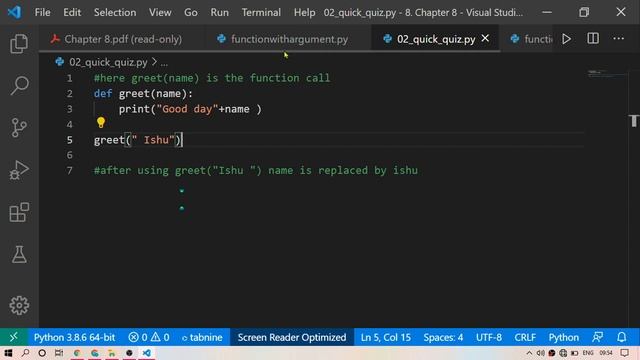640x360 pixels.
Task: Open the Search view in the activity bar
Action: click(19, 85)
